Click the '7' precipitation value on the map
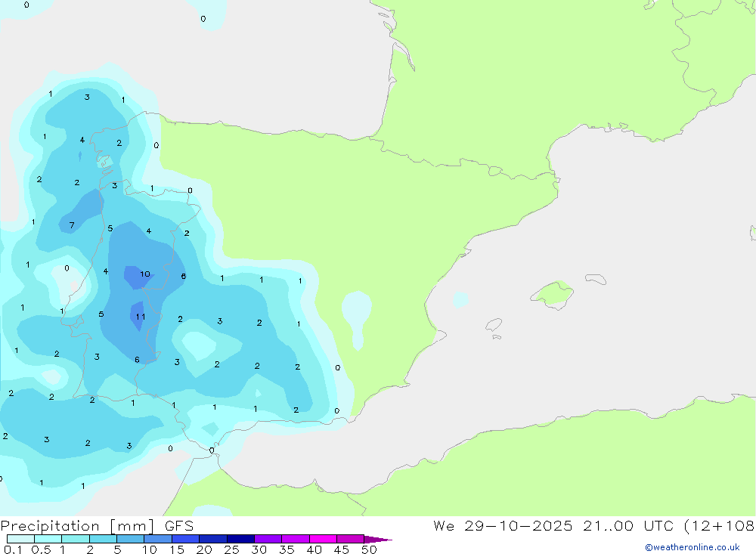 click(x=72, y=225)
